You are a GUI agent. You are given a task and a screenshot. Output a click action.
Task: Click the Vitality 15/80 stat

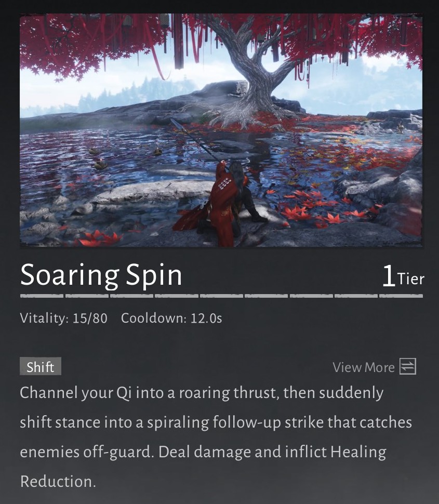coord(63,318)
